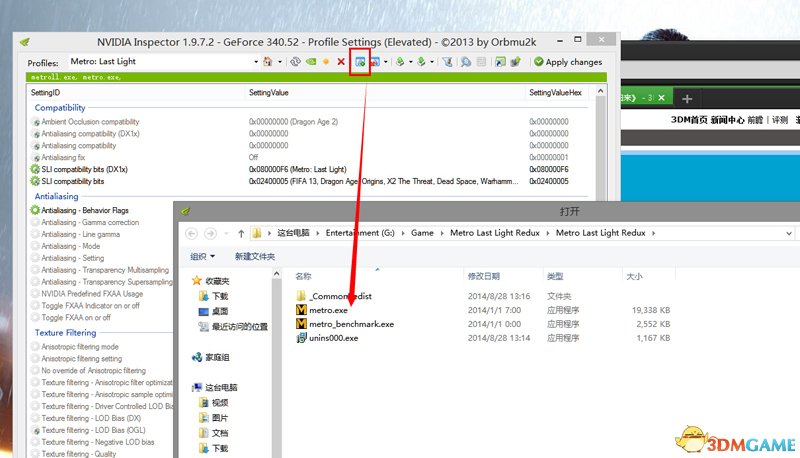Select metro.exe in file list
Screen dimensions: 800x458
pos(328,310)
